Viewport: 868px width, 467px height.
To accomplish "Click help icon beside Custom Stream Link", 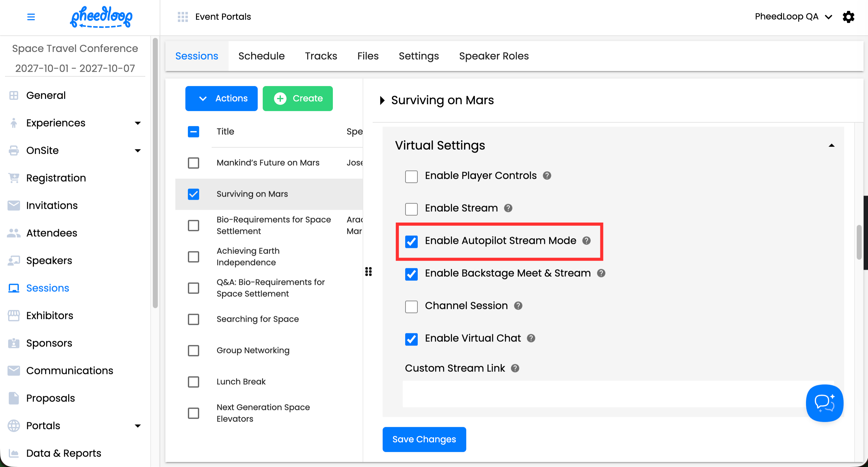I will pyautogui.click(x=514, y=368).
